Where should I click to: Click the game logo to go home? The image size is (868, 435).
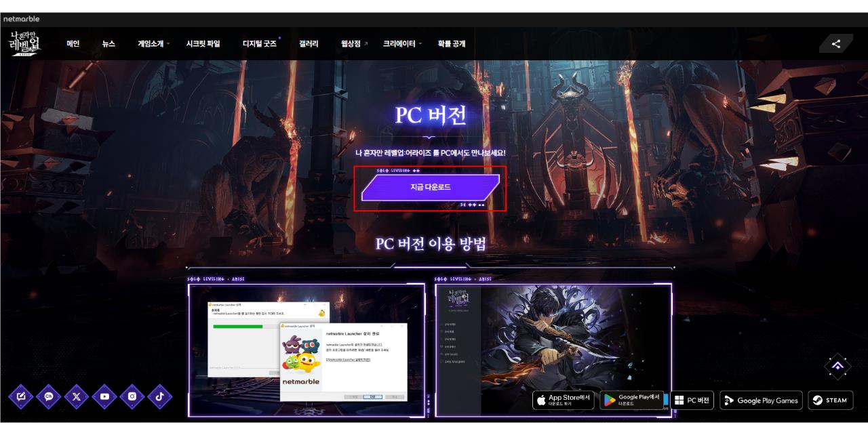(x=24, y=42)
